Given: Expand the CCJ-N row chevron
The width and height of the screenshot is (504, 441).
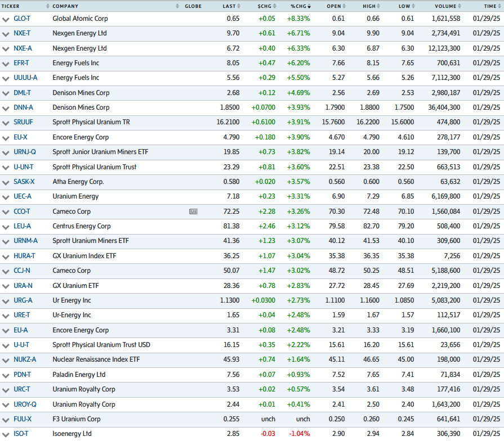Looking at the screenshot, I should [x=6, y=272].
